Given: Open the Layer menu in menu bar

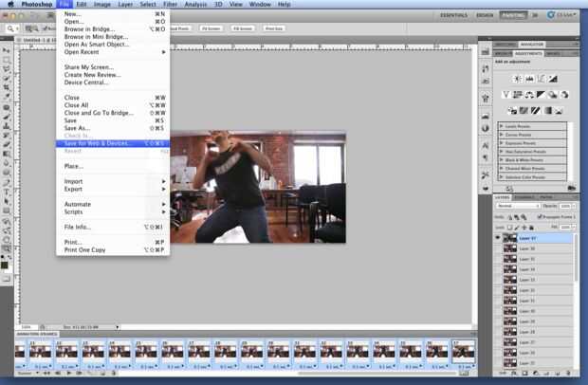Looking at the screenshot, I should pos(125,5).
